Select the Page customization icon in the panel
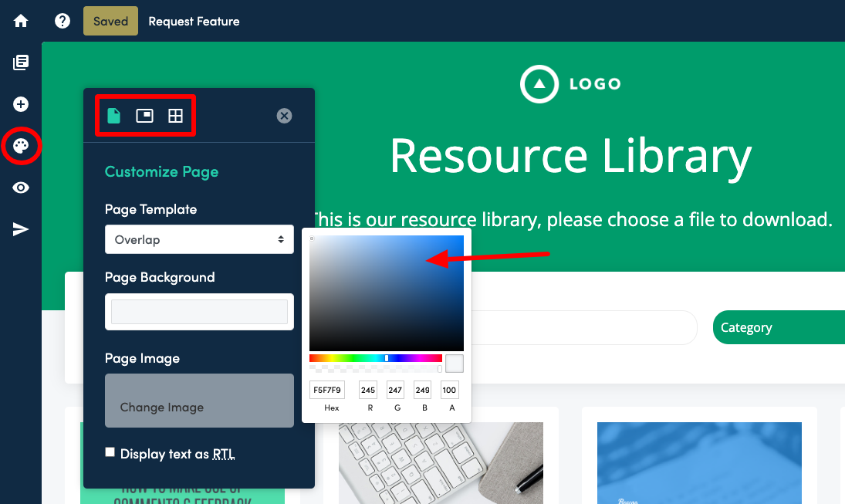The height and width of the screenshot is (504, 845). 114,115
